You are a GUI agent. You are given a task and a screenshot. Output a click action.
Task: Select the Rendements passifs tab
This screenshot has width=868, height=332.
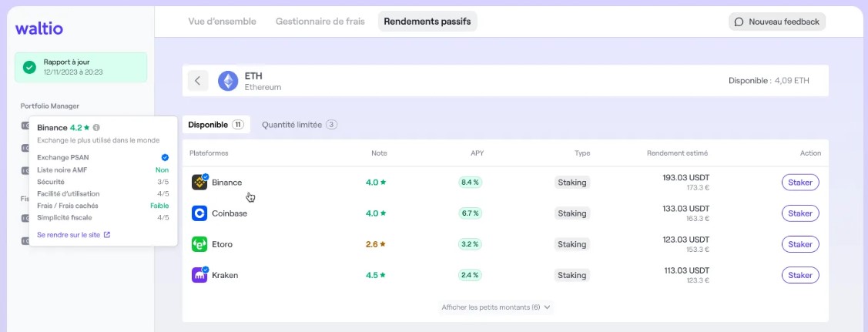click(427, 22)
